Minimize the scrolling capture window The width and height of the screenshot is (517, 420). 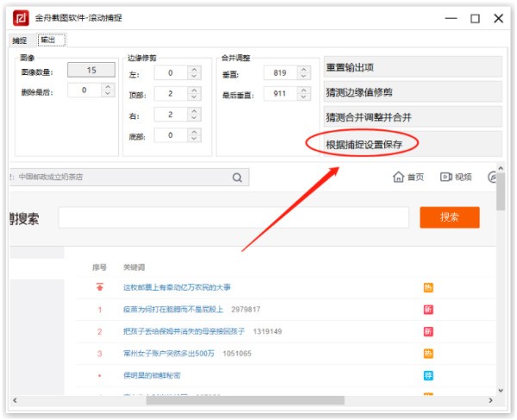tap(451, 18)
